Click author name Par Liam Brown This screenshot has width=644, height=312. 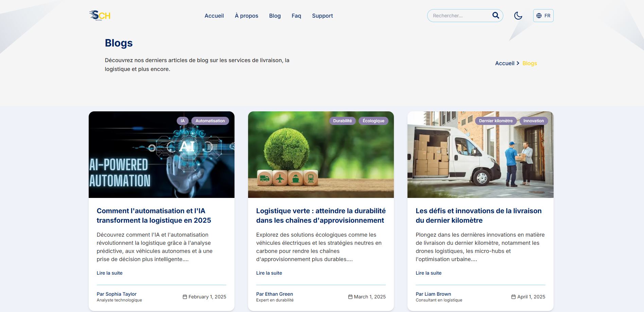click(433, 294)
